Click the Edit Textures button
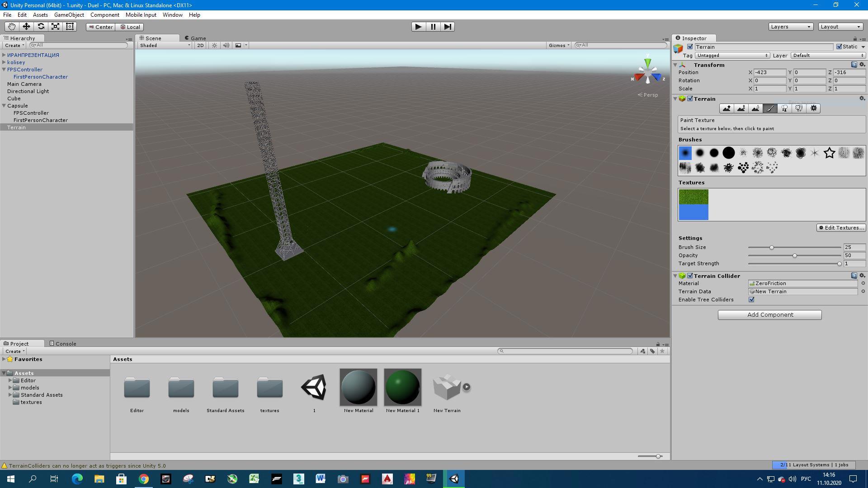Screen dimensions: 868x488 coord(841,228)
